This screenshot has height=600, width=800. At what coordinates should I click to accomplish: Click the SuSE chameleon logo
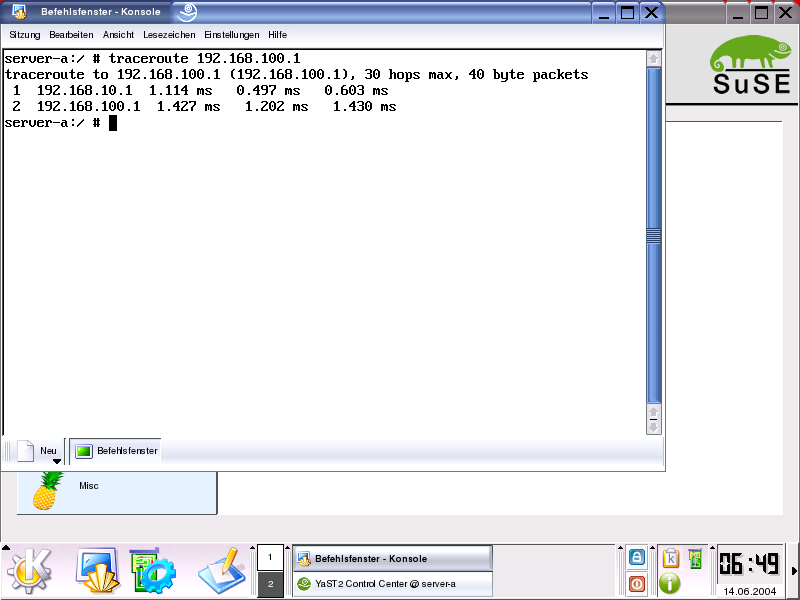(x=752, y=64)
